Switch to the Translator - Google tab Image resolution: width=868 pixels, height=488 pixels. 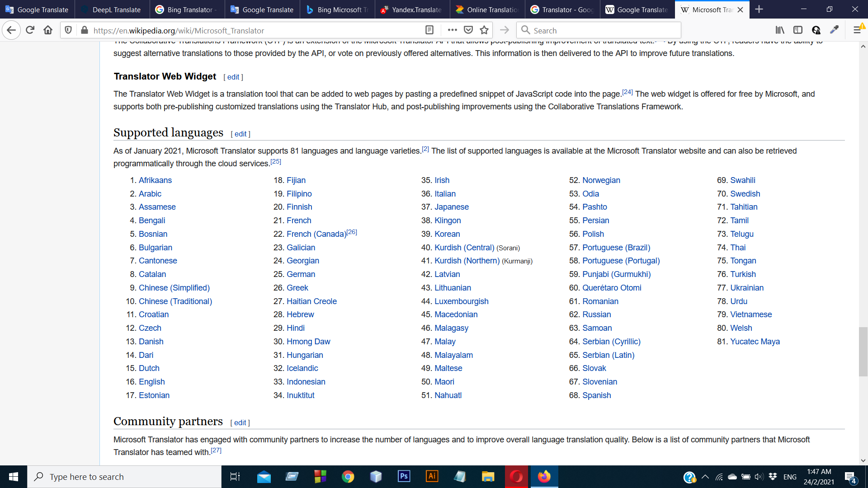pyautogui.click(x=562, y=9)
